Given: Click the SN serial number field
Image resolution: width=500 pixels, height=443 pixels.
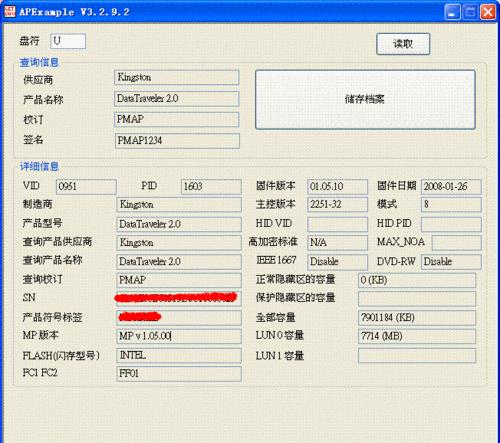Looking at the screenshot, I should [x=179, y=298].
